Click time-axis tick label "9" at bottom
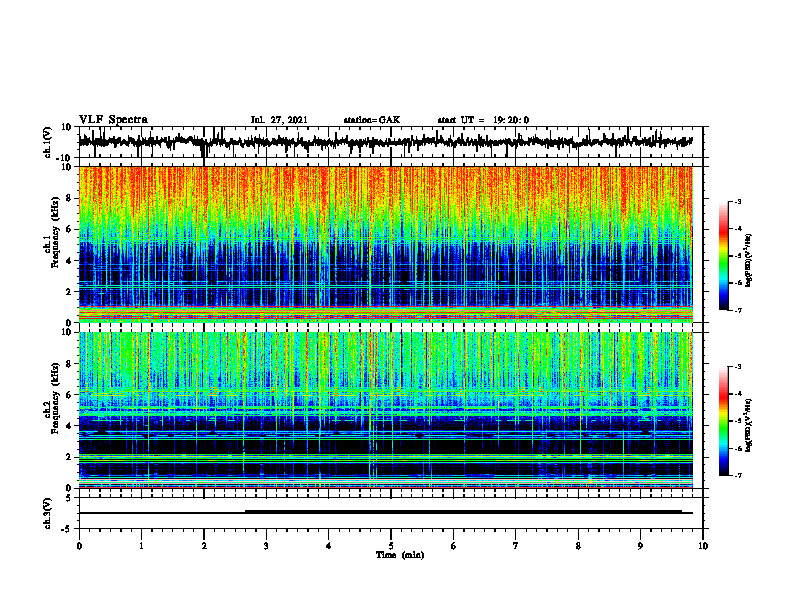 (x=640, y=546)
